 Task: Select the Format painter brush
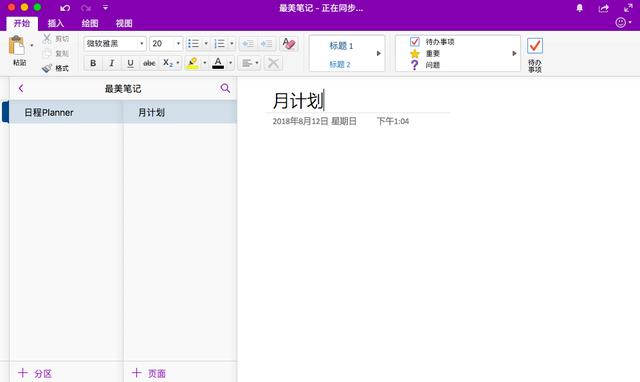[x=47, y=68]
